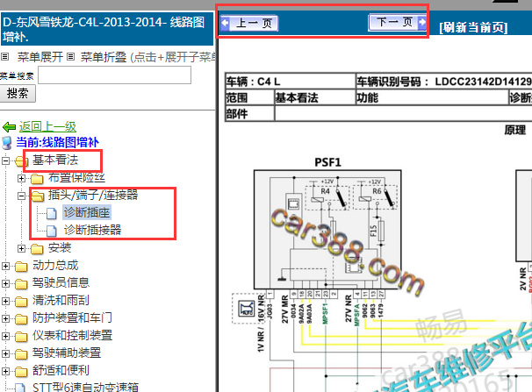Select the 布置保险丝 folder label
The width and height of the screenshot is (532, 392).
(x=76, y=177)
